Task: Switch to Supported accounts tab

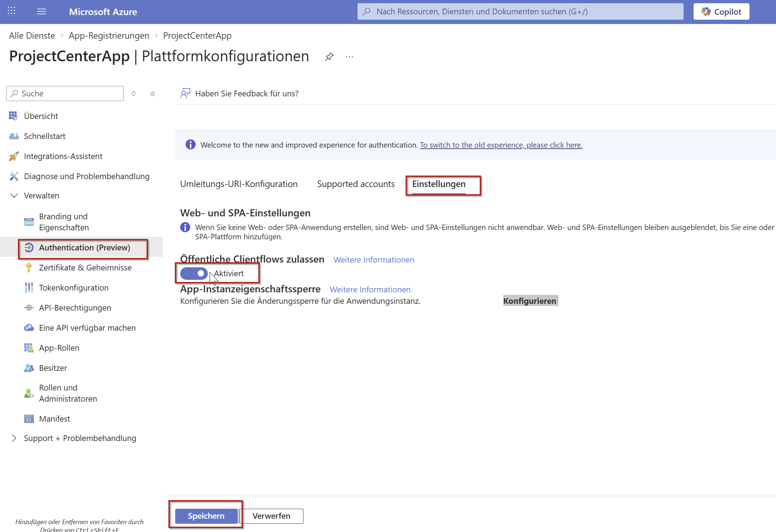Action: coord(356,184)
